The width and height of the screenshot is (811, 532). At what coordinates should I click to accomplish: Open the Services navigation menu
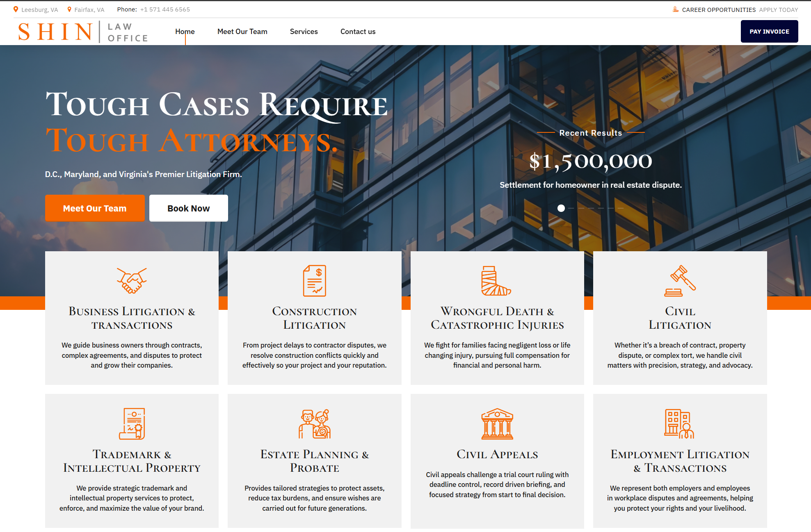[304, 31]
